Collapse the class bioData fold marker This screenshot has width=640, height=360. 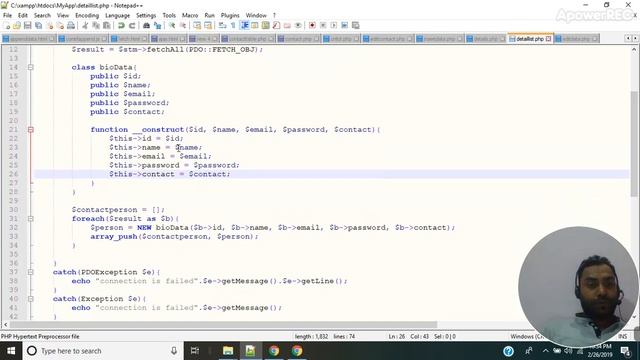coord(31,67)
